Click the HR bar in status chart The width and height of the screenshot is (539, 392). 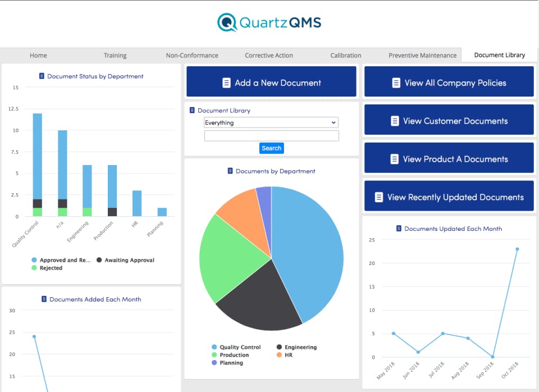pos(137,203)
